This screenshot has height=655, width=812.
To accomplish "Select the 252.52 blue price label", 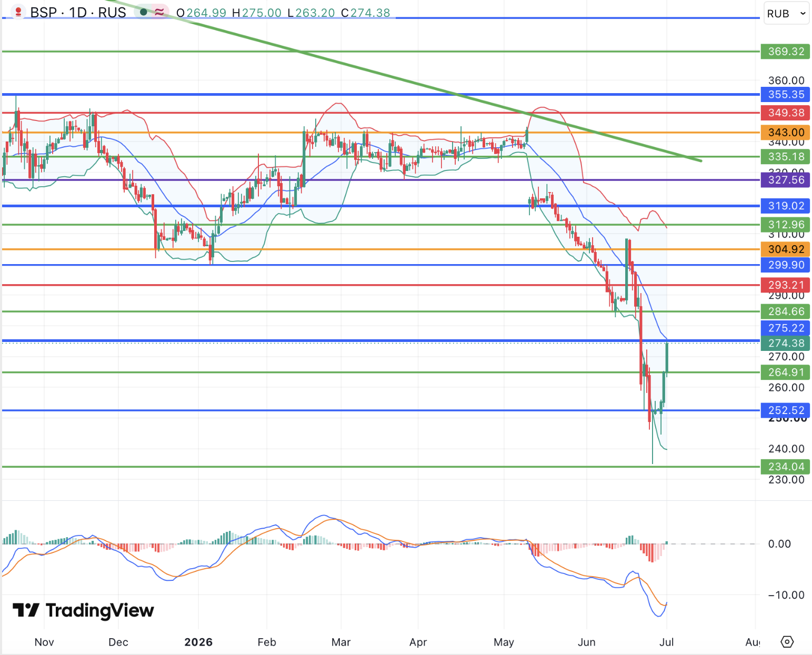I will click(x=785, y=410).
